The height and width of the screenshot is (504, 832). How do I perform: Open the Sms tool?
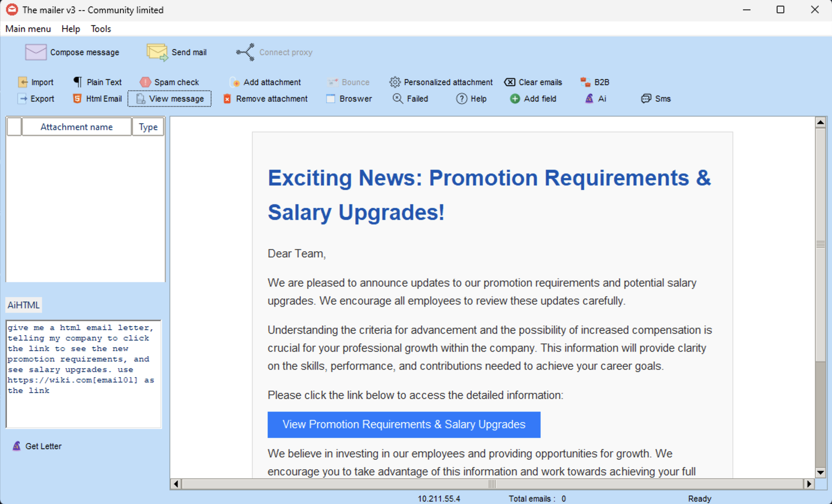coord(646,98)
